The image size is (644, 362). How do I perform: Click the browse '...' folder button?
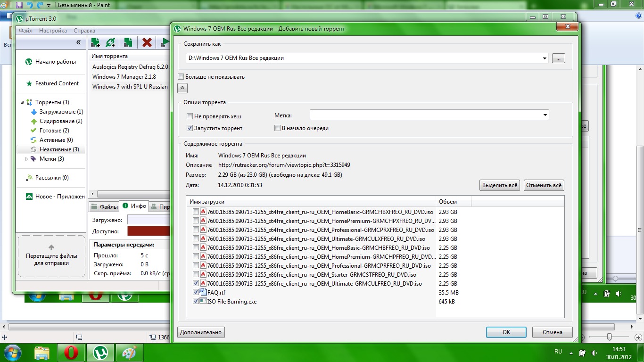click(558, 58)
